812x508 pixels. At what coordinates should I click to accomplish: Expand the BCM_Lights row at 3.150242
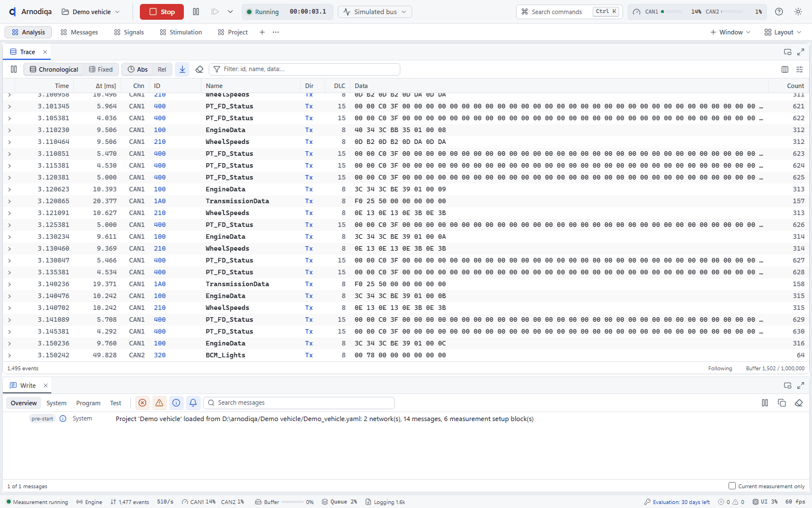pos(10,355)
